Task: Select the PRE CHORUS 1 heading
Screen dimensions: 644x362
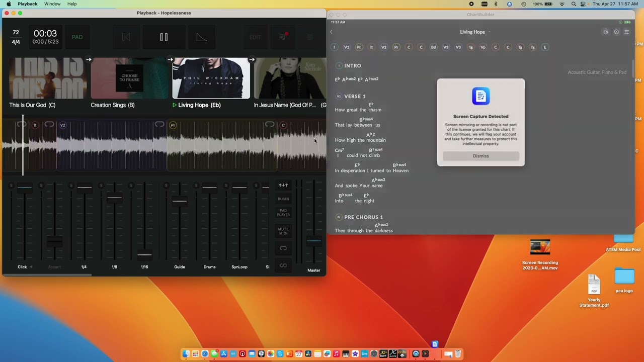Action: coord(364,217)
